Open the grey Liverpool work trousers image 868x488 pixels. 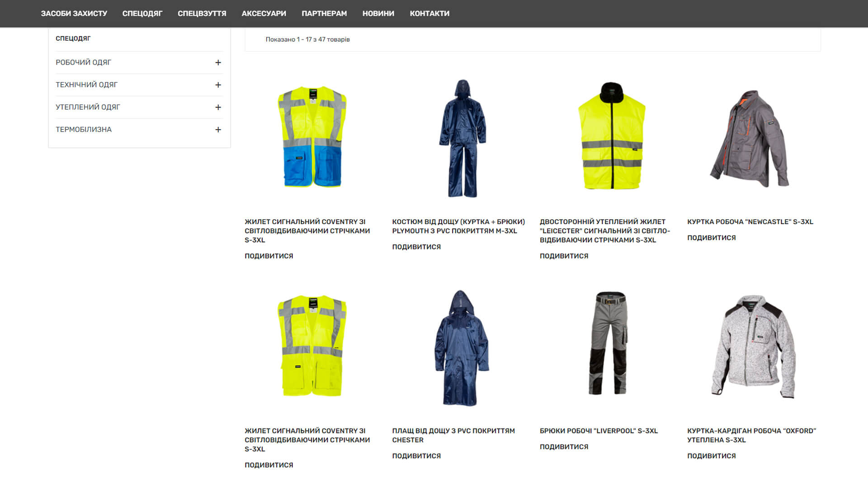click(x=609, y=343)
